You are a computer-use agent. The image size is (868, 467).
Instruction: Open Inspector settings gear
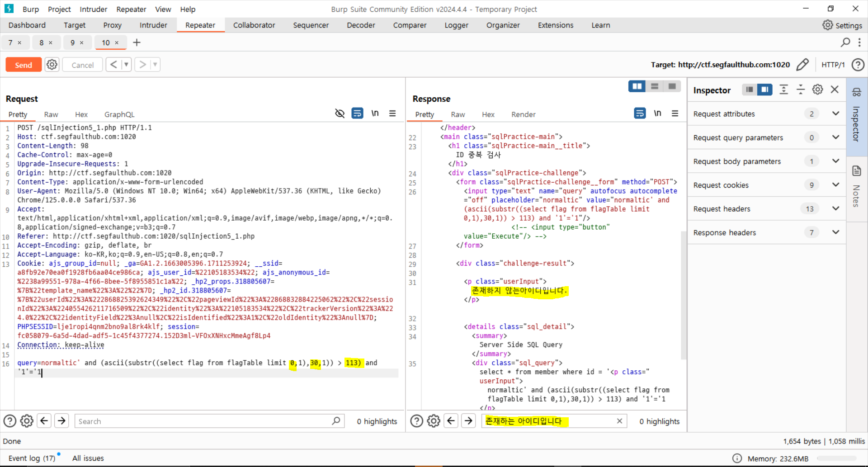pos(817,90)
